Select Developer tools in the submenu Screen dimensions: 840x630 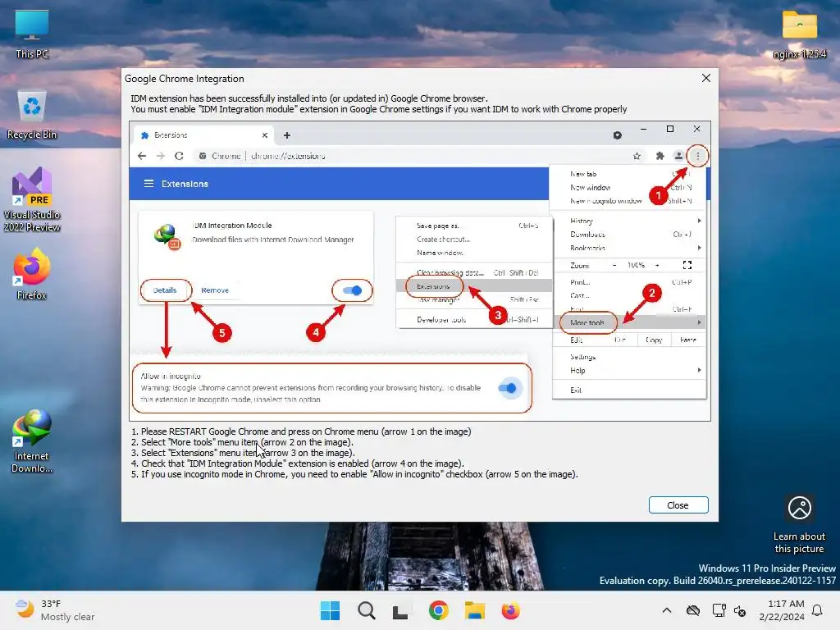click(441, 320)
